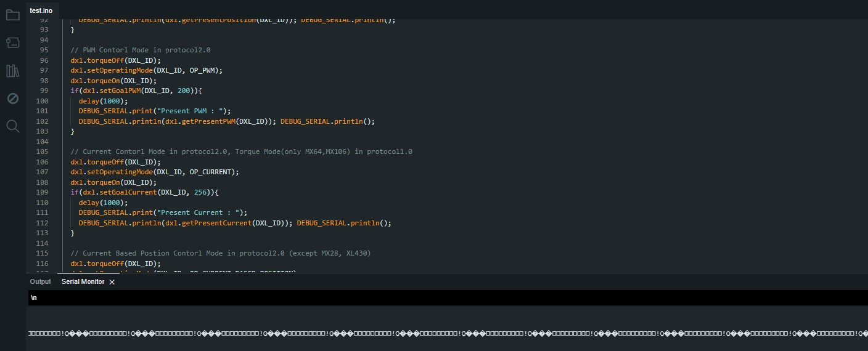Image resolution: width=868 pixels, height=351 pixels.
Task: Click line number 96 in gutter
Action: pyautogui.click(x=44, y=60)
